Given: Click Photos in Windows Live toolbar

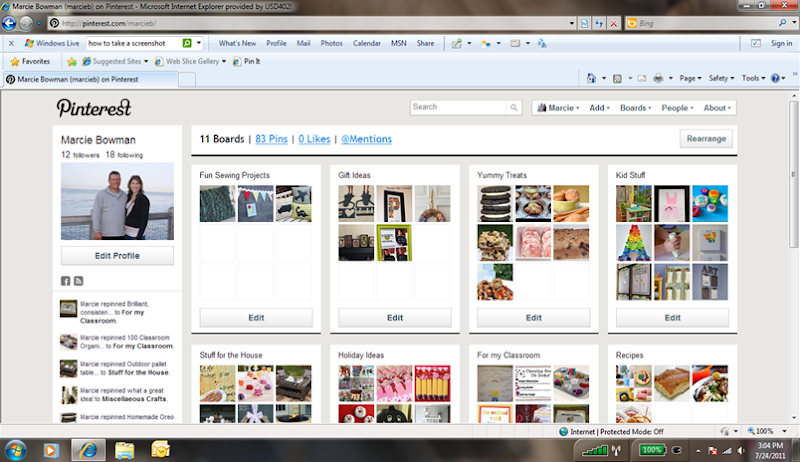Looking at the screenshot, I should click(332, 43).
